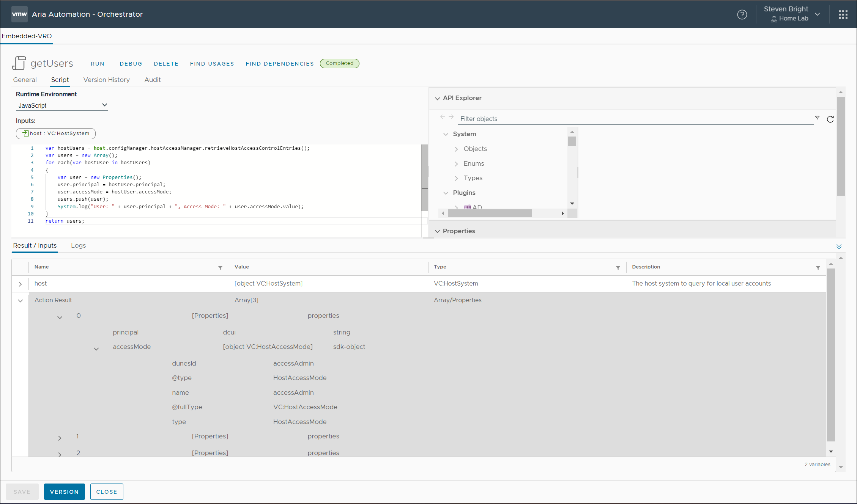Image resolution: width=857 pixels, height=504 pixels.
Task: Open the Runtime Environment JavaScript dropdown
Action: (x=62, y=105)
